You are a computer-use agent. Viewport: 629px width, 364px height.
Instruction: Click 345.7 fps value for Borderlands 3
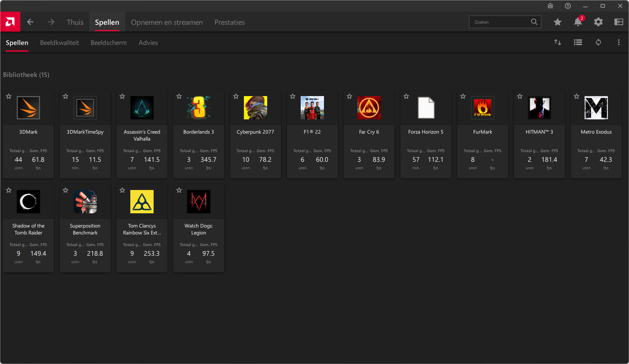coord(209,159)
